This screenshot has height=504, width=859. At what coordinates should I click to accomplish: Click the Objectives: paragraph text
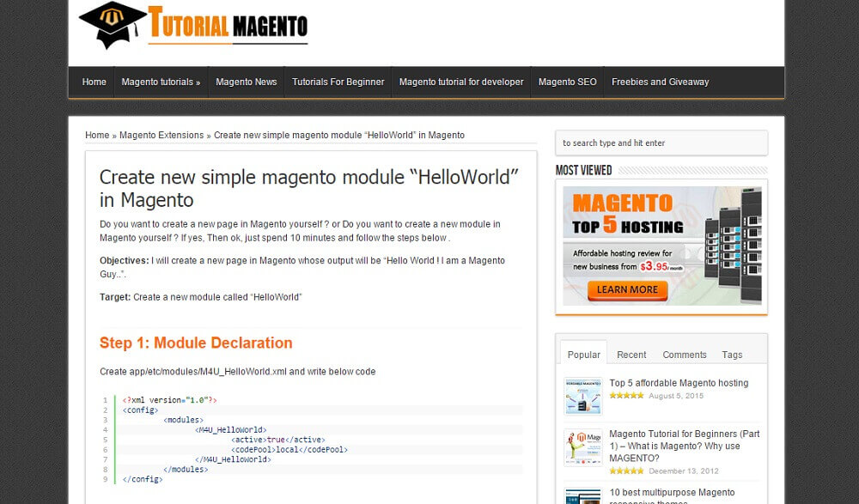(302, 267)
